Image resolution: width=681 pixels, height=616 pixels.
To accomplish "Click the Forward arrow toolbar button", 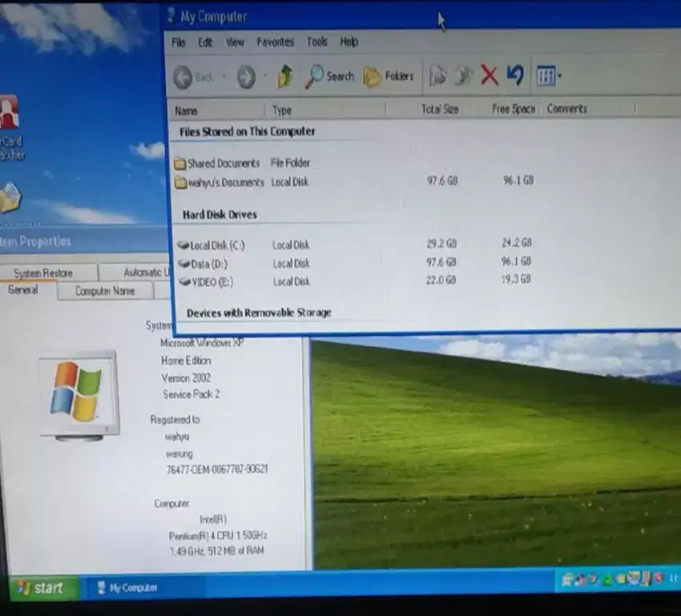I will pos(246,77).
